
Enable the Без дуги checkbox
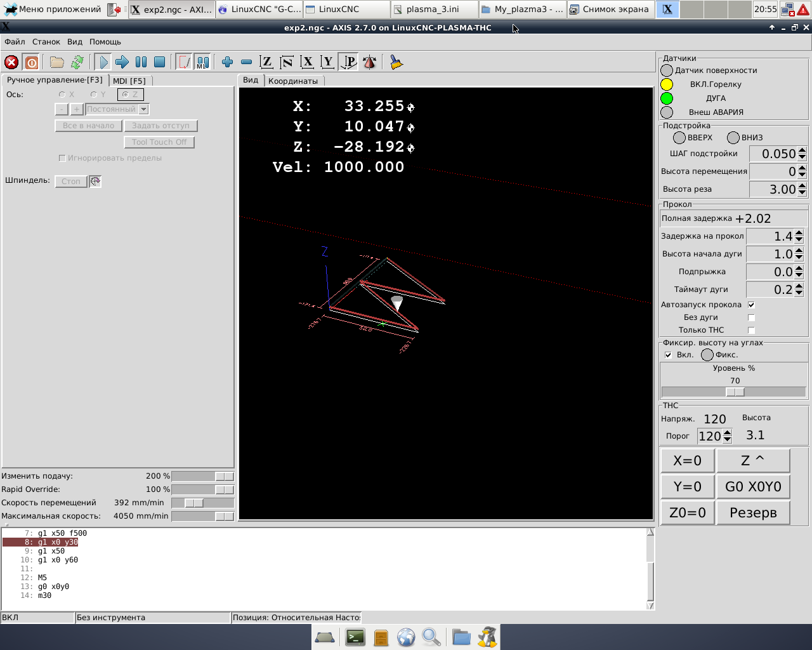pyautogui.click(x=751, y=317)
